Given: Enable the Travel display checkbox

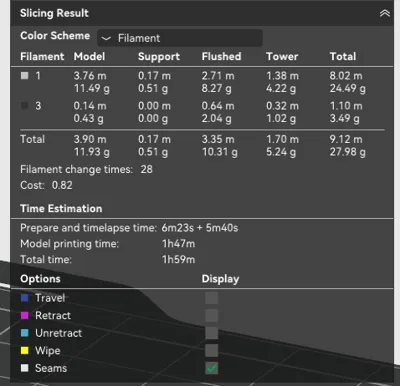Looking at the screenshot, I should (x=211, y=298).
